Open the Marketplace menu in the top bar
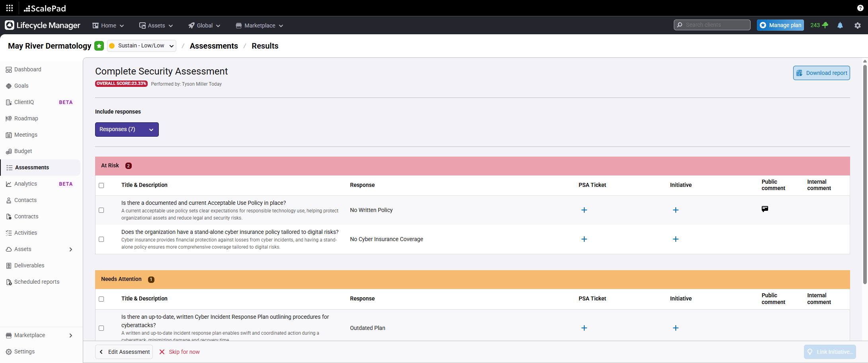Image resolution: width=868 pixels, height=363 pixels. click(x=259, y=25)
